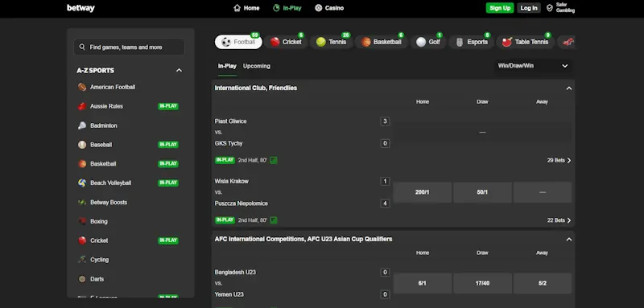Focus the Find games, teams search field
Image resolution: width=644 pixels, height=308 pixels.
[x=129, y=47]
